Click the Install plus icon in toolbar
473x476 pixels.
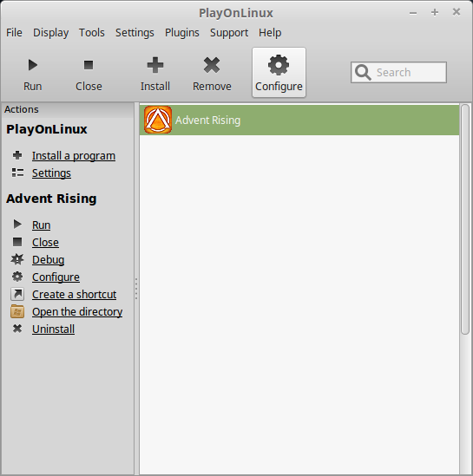pyautogui.click(x=155, y=65)
